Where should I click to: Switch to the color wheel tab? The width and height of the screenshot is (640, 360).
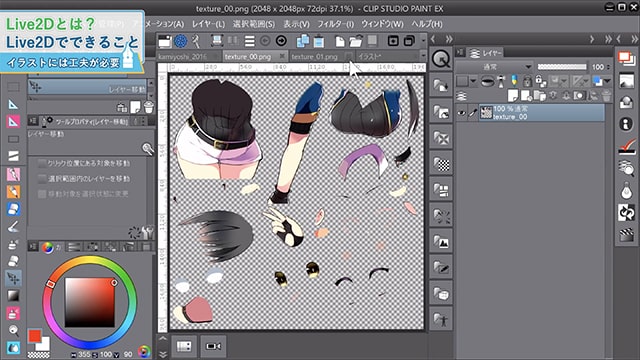point(47,247)
